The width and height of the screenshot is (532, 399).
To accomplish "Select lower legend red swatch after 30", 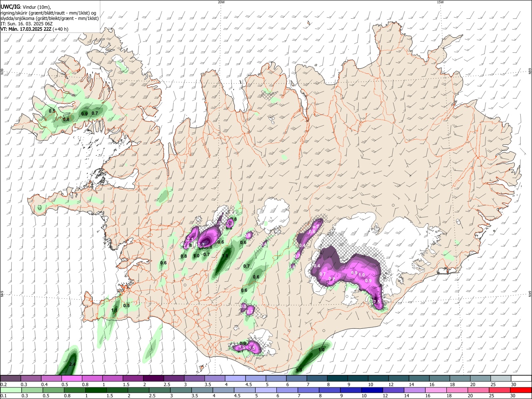I will click(521, 390).
